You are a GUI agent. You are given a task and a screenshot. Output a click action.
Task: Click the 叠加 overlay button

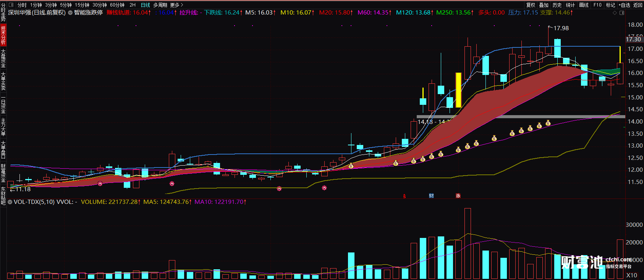pyautogui.click(x=544, y=5)
